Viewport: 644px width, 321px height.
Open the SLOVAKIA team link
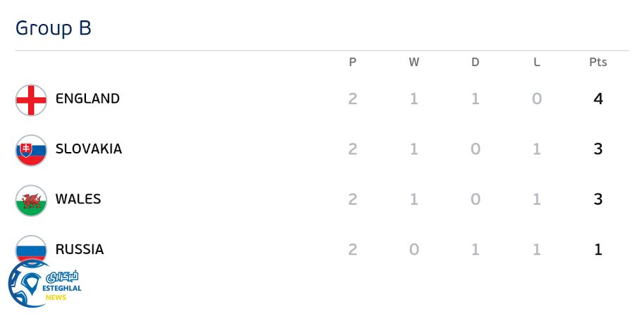(89, 149)
